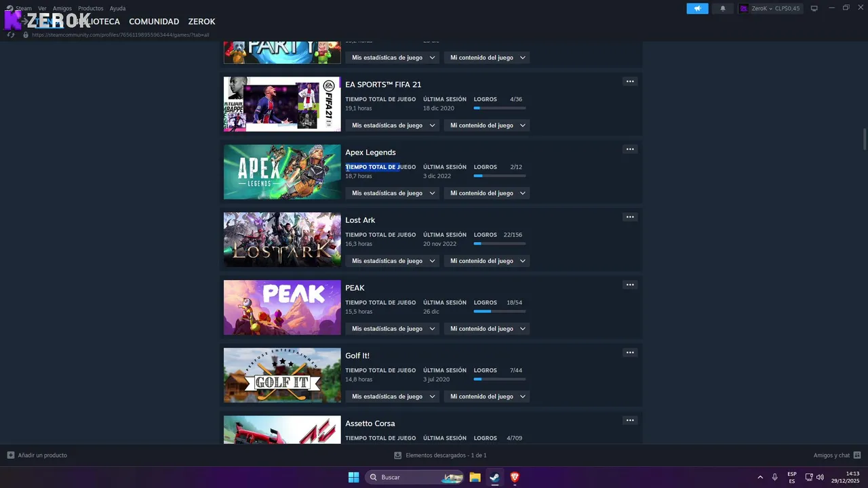
Task: Expand Apex Legends Mis estadísticas de juego
Action: 392,193
